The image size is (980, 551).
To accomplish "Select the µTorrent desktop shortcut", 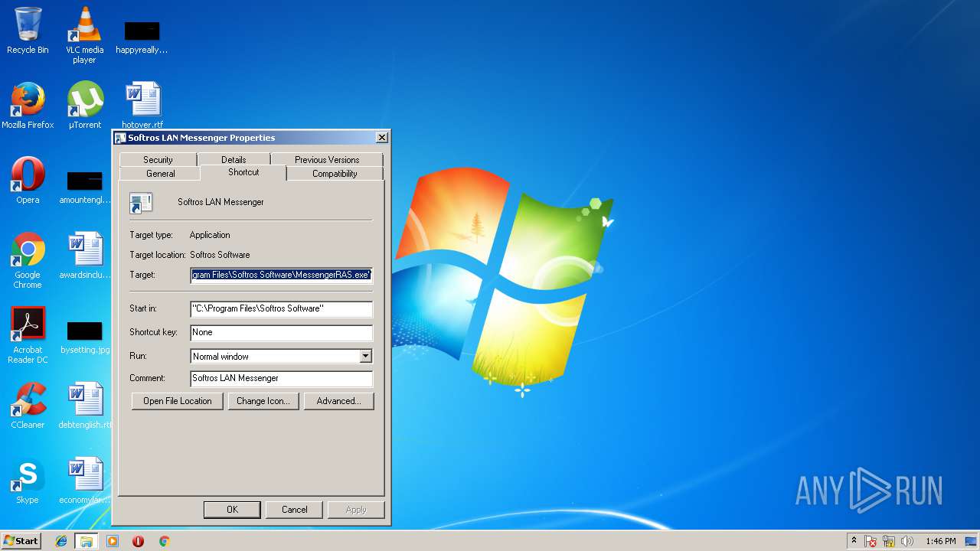I will [x=84, y=106].
